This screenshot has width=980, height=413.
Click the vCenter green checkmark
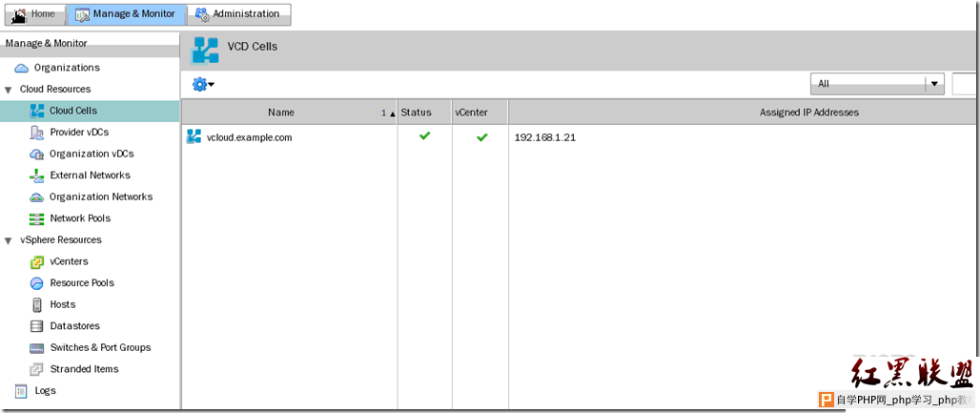[x=481, y=137]
